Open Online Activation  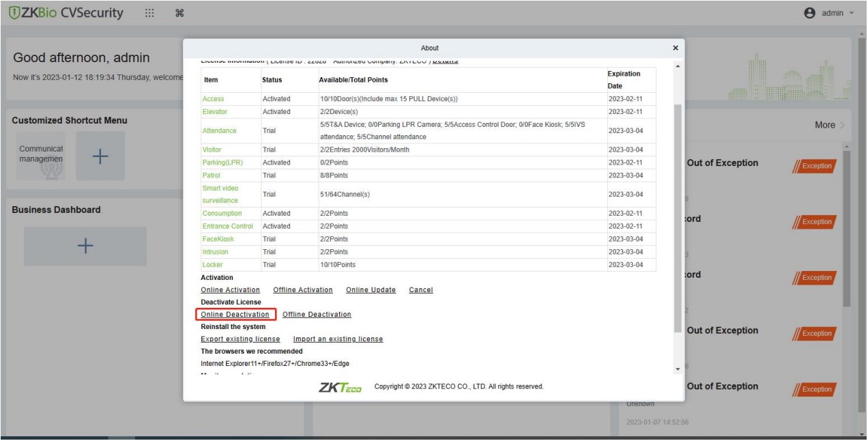point(230,290)
